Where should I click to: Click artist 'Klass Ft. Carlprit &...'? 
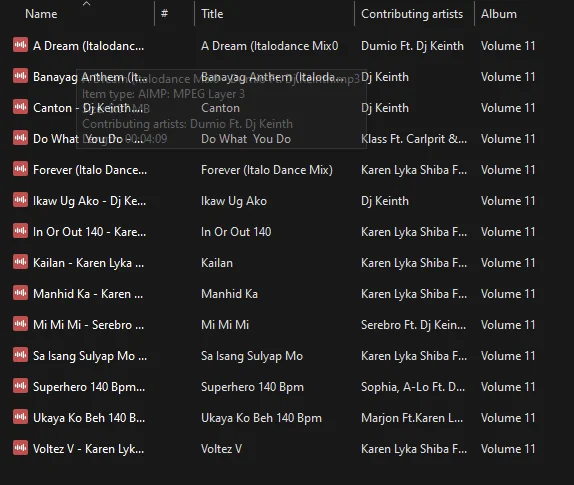(414, 139)
